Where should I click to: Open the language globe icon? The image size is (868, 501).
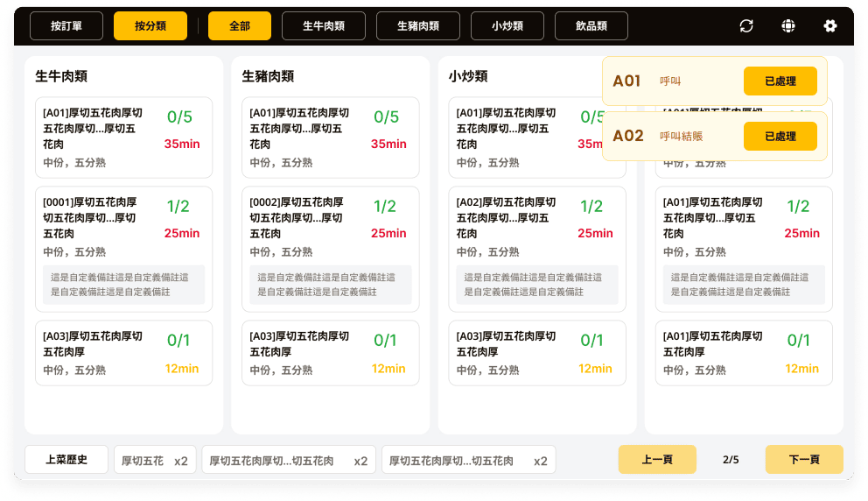[x=788, y=26]
